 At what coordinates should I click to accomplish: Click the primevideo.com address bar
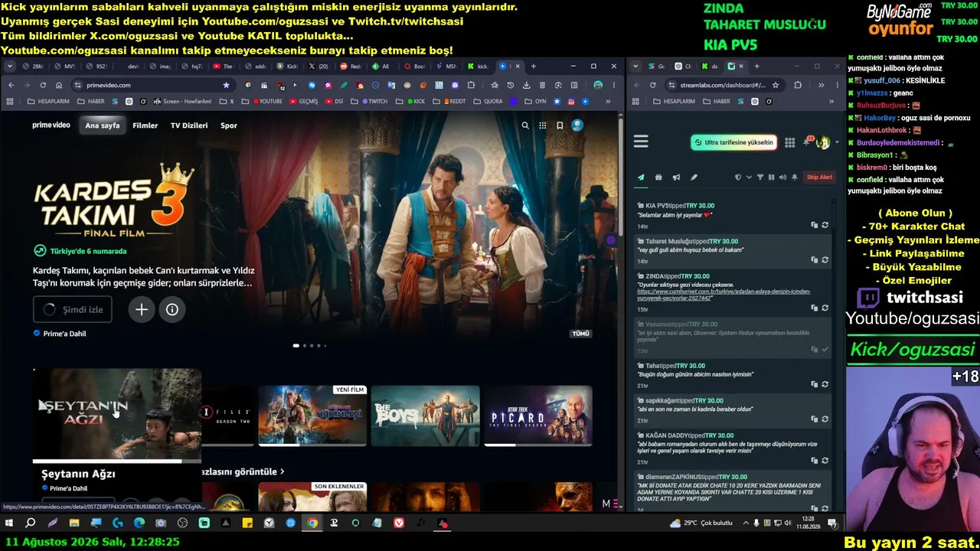153,85
